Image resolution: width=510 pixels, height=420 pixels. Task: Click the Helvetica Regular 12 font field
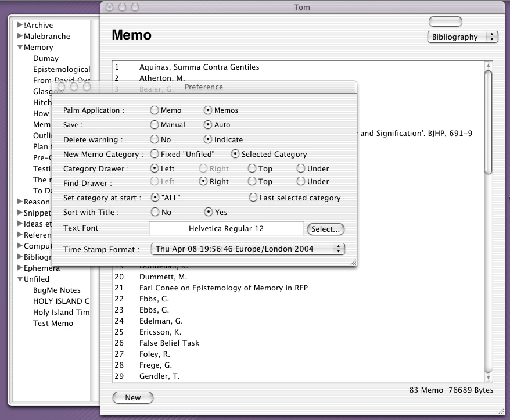coord(226,229)
